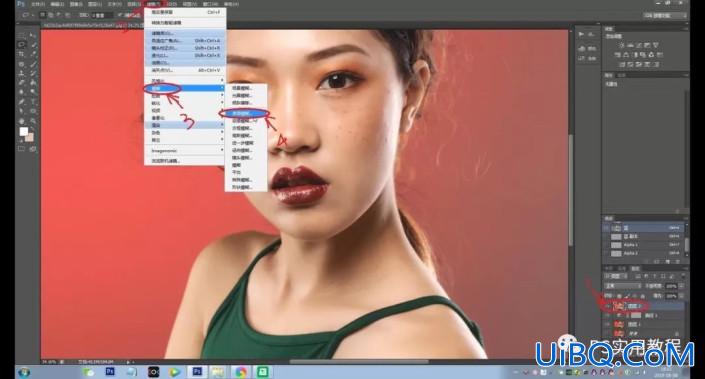Select the Horizontal Type tool
Viewport: 705px width, 379px height.
[x=33, y=102]
